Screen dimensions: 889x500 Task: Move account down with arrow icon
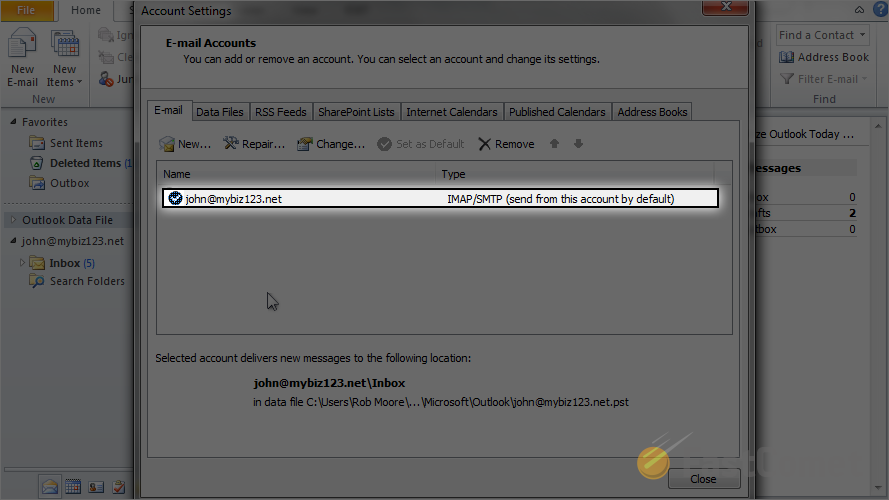pos(578,143)
